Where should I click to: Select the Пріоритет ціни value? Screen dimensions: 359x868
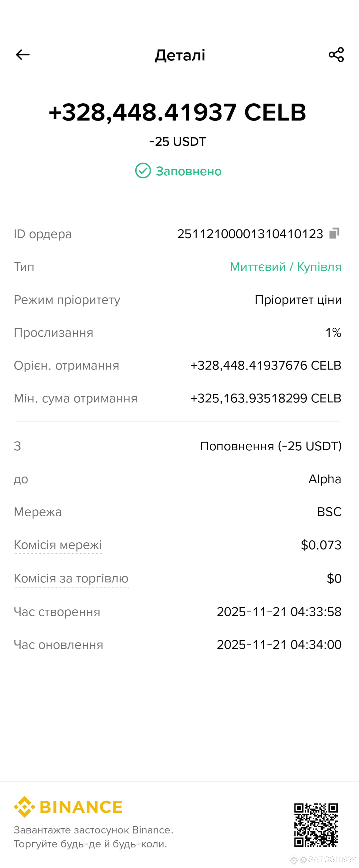(x=298, y=300)
